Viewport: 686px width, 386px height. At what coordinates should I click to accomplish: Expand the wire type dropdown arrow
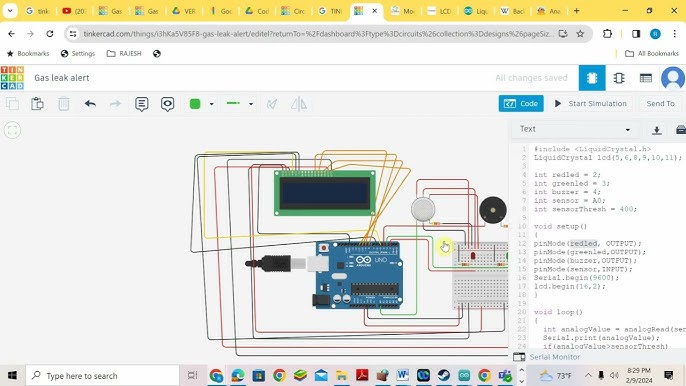tap(251, 104)
